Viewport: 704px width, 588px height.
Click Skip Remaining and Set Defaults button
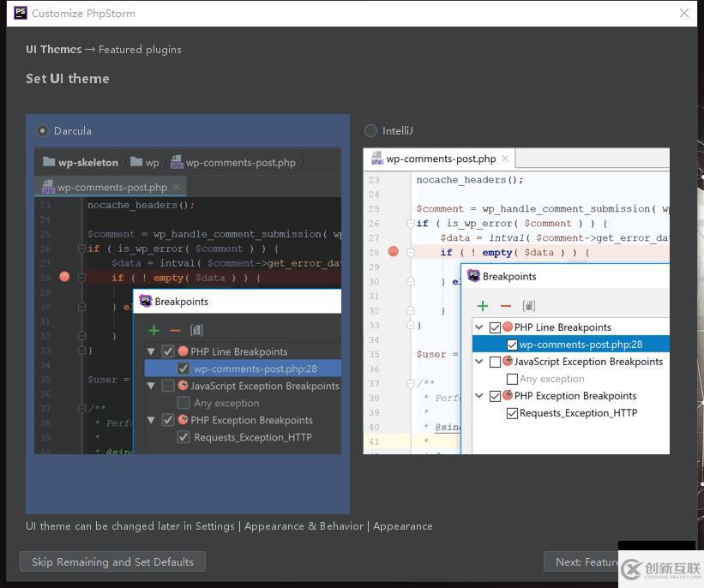click(112, 562)
